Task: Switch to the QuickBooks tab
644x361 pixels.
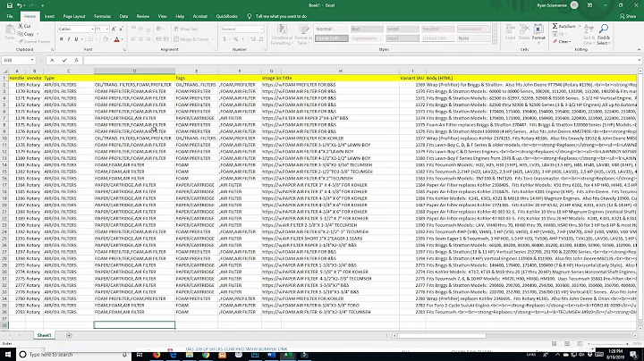Action: pyautogui.click(x=226, y=16)
